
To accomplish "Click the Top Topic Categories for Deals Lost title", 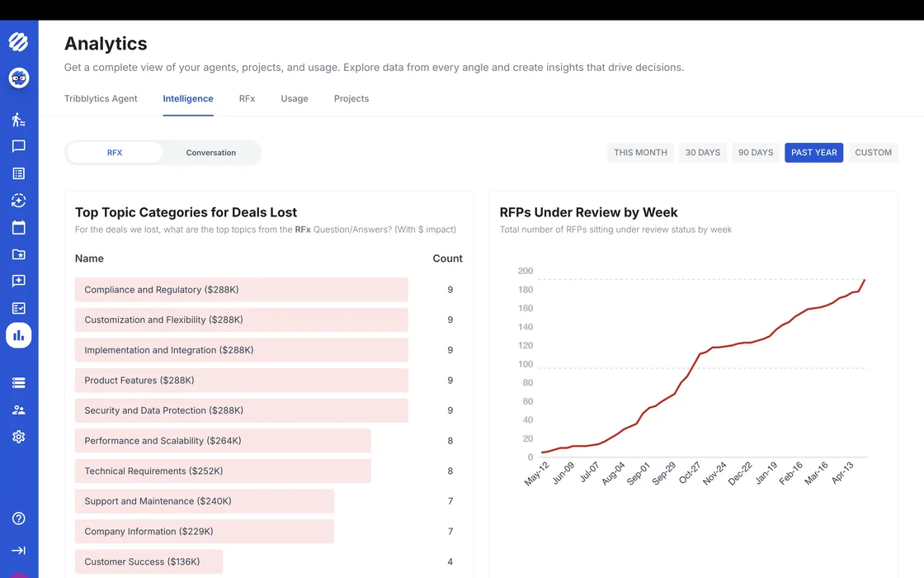I will point(186,212).
